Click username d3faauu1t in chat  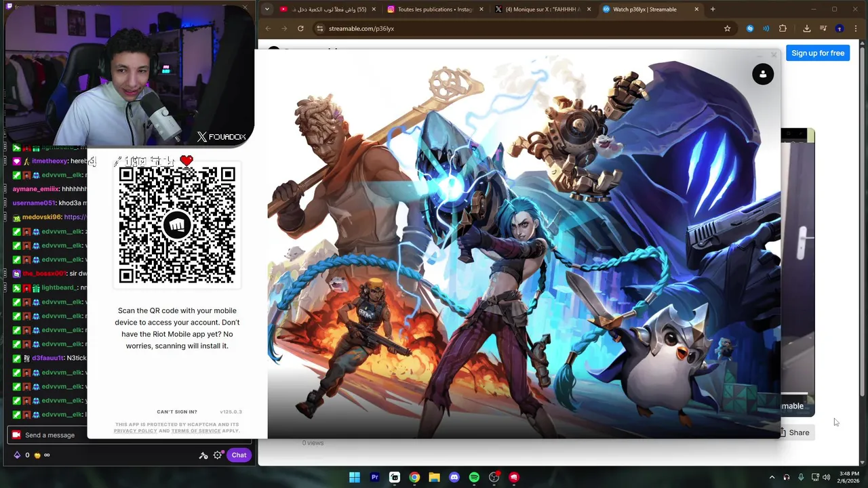coord(48,358)
